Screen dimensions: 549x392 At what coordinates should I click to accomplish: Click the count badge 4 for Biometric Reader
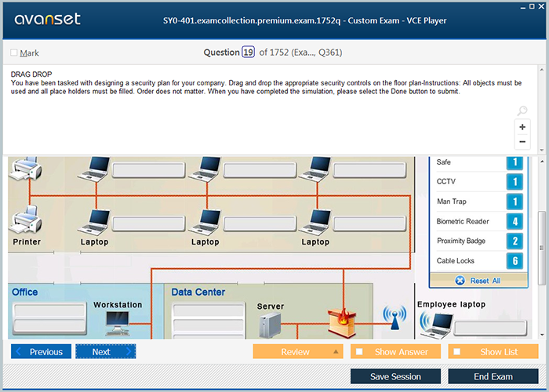(x=514, y=221)
